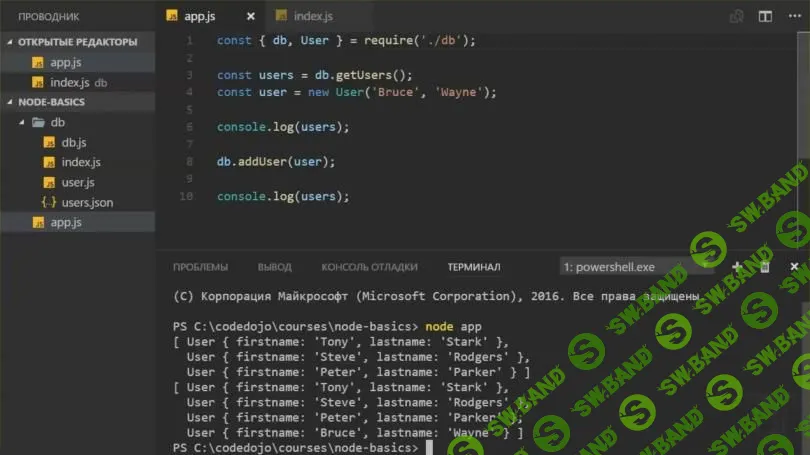Viewport: 810px width, 455px height.
Task: Click braces icon beside users.json
Action: pyautogui.click(x=49, y=202)
